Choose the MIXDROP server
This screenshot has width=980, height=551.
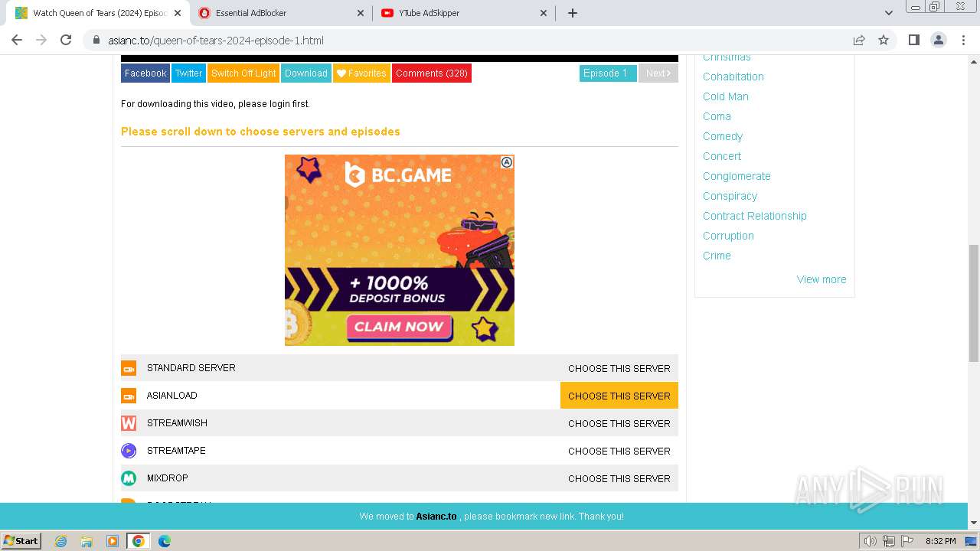pyautogui.click(x=619, y=478)
